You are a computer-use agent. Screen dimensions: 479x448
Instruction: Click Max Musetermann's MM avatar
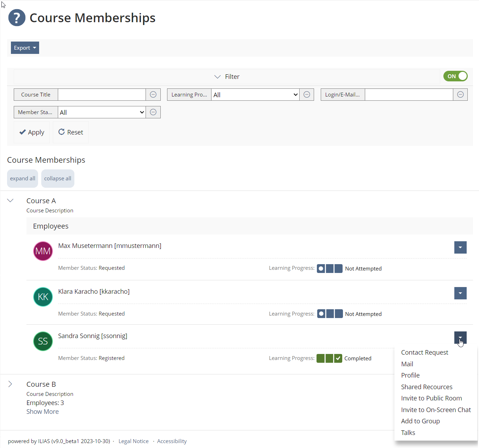click(43, 251)
